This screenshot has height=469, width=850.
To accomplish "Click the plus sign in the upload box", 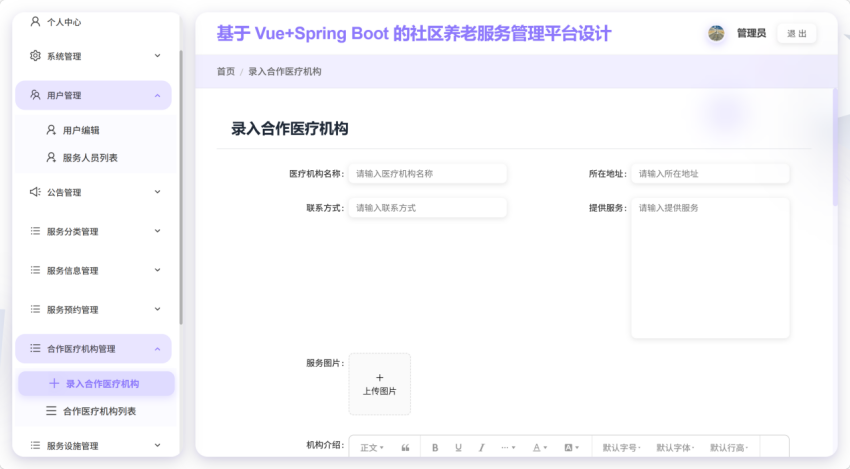I will pos(379,378).
